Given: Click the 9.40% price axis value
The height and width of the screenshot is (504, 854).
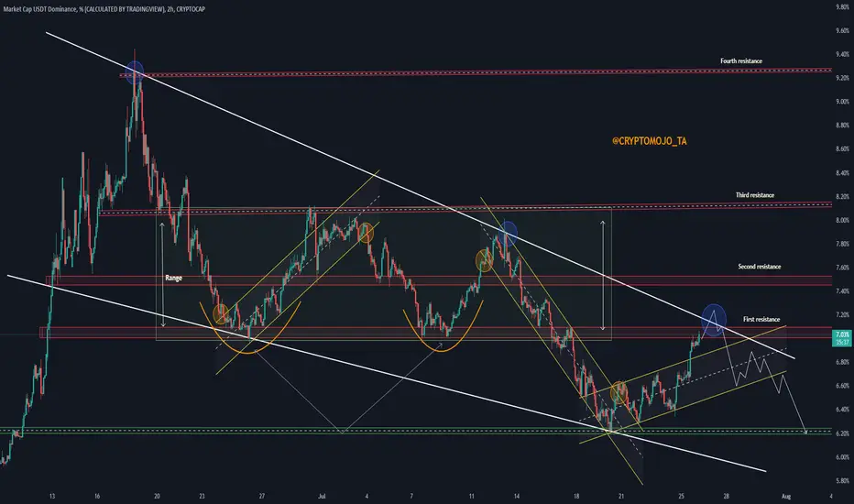Looking at the screenshot, I should (x=842, y=54).
